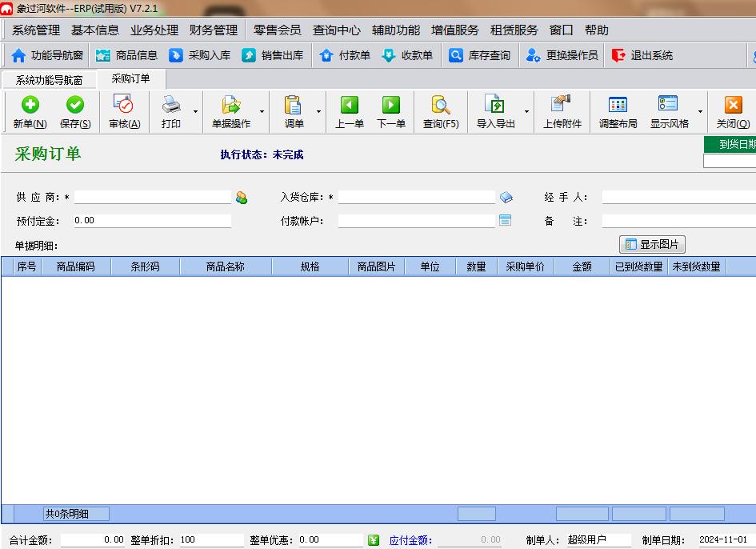
Task: Click the 入货仓库 input field
Action: coord(417,197)
